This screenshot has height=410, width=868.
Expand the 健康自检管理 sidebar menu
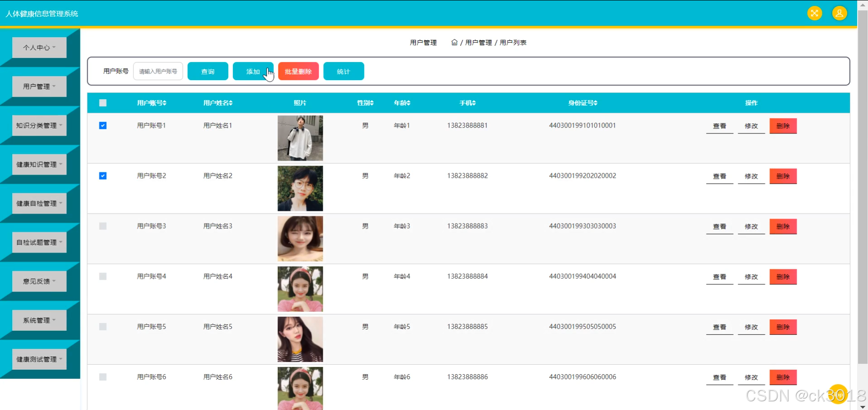pos(39,203)
